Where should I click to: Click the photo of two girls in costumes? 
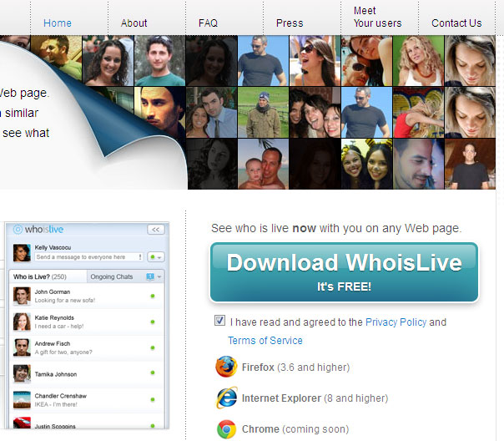click(367, 164)
